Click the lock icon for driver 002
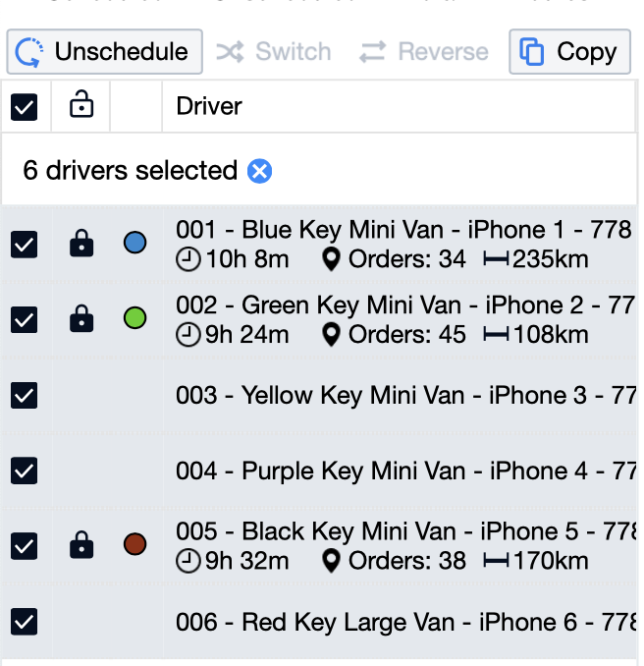 82,318
